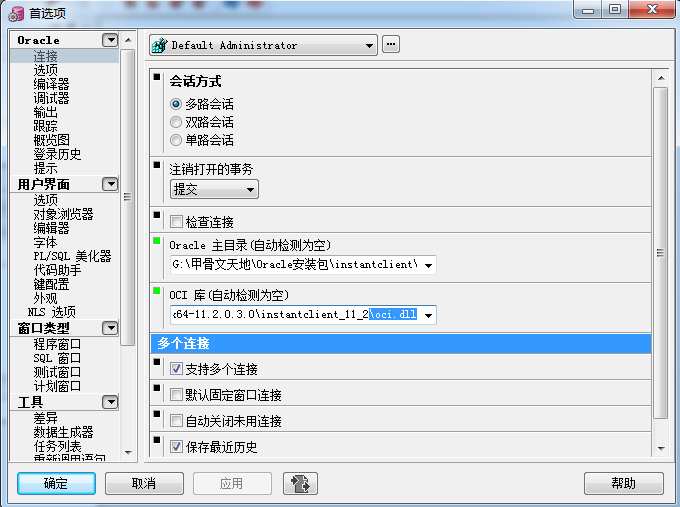The width and height of the screenshot is (680, 507).
Task: Select 连接 in the Oracle section
Action: point(46,56)
